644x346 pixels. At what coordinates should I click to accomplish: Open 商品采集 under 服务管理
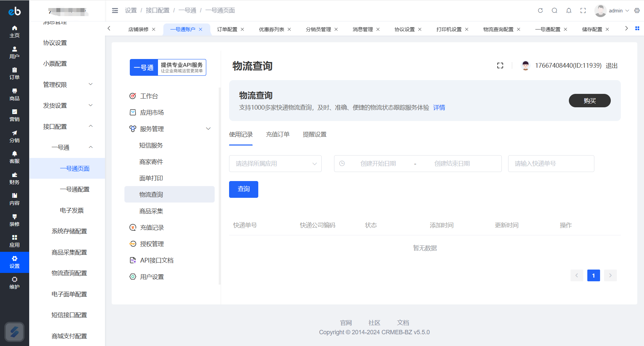(170, 211)
